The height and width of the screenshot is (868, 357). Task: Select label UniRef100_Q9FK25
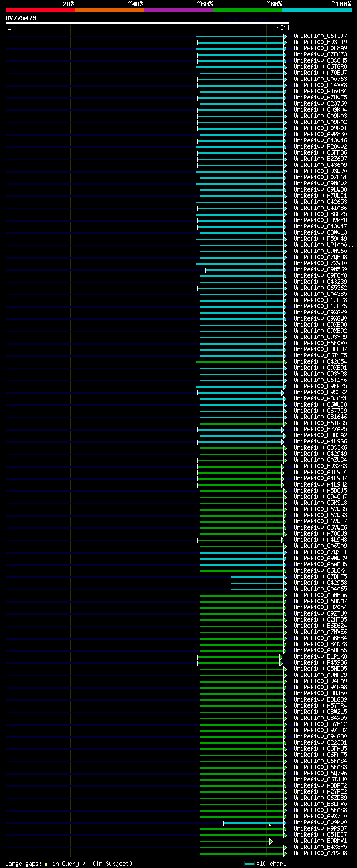[320, 386]
